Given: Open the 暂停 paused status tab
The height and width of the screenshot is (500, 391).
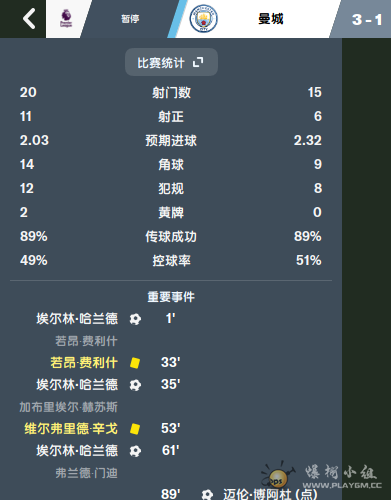Looking at the screenshot, I should [130, 19].
